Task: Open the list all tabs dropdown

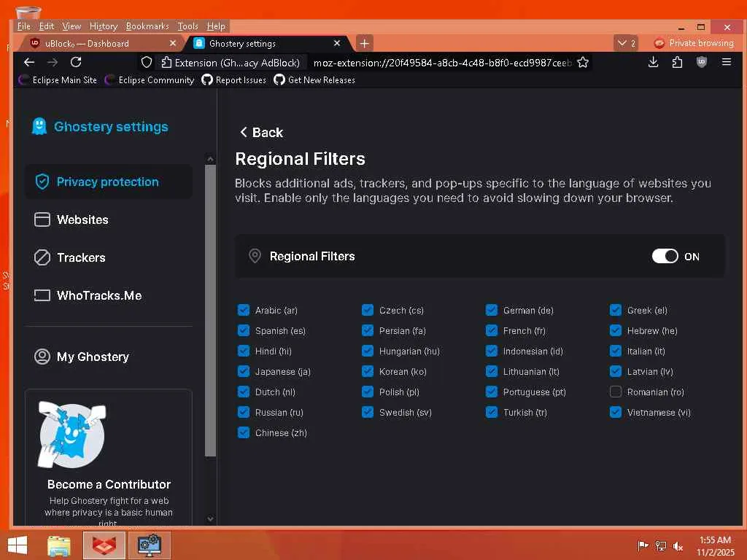Action: (626, 43)
